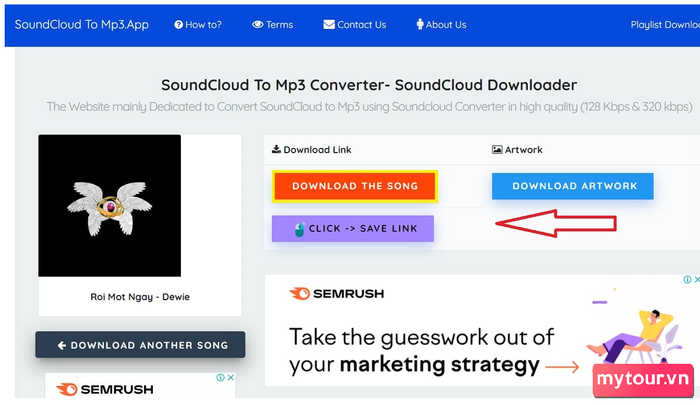Select the subtitle about 128 Kbps & 320 kbps

tap(369, 107)
